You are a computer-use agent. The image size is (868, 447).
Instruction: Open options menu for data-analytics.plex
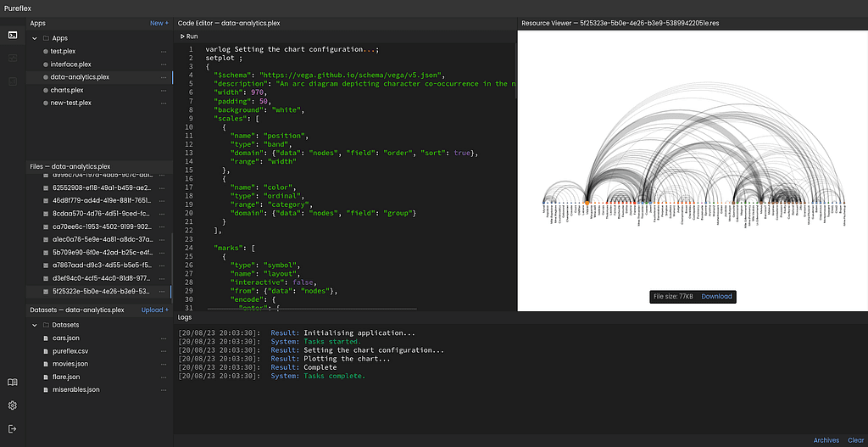(x=164, y=77)
